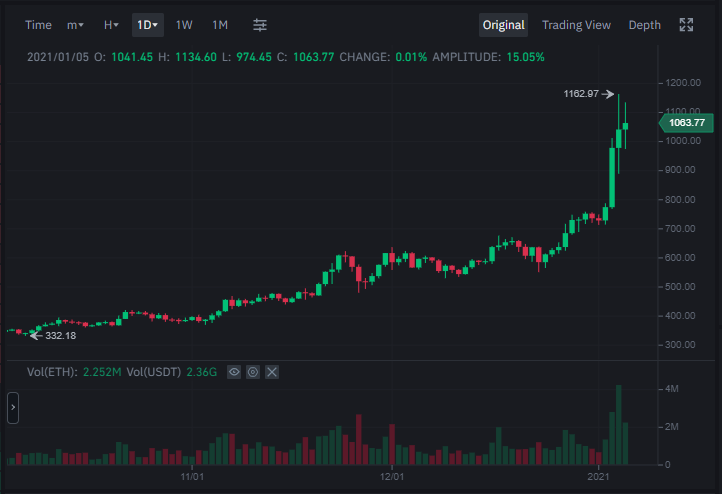Screen dimensions: 722x494
Task: Open the chart indicator settings icon
Action: click(x=260, y=25)
